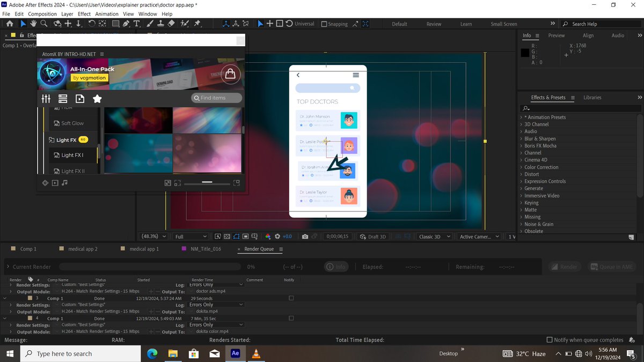Open the magnification (48.3%) dropdown

[154, 237]
